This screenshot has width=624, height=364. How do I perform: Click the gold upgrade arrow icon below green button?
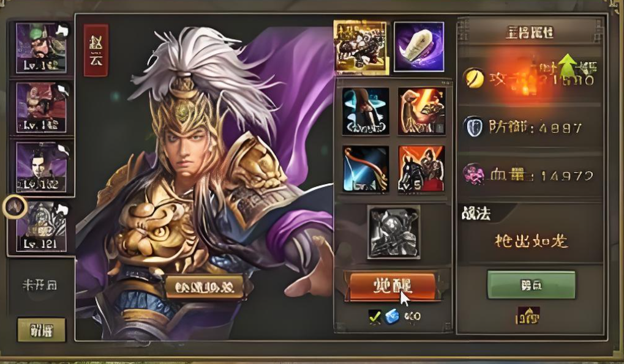[x=528, y=316]
